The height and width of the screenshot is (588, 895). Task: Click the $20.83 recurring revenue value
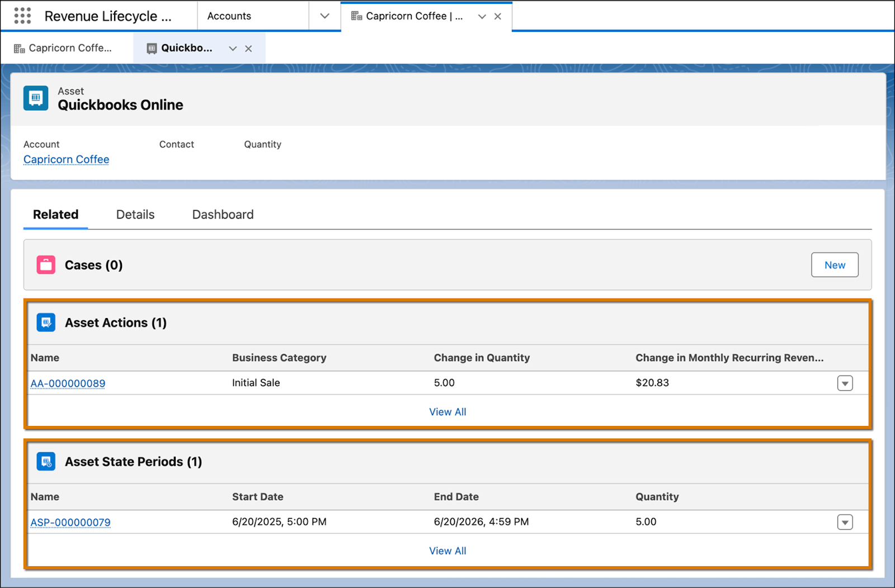click(652, 383)
